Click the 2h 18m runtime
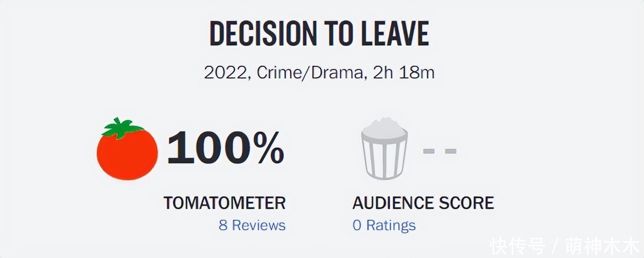The width and height of the screenshot is (644, 258). tap(405, 73)
